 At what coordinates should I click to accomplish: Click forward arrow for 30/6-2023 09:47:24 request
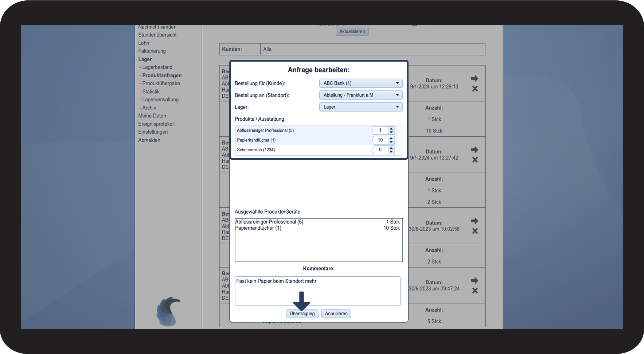point(475,280)
